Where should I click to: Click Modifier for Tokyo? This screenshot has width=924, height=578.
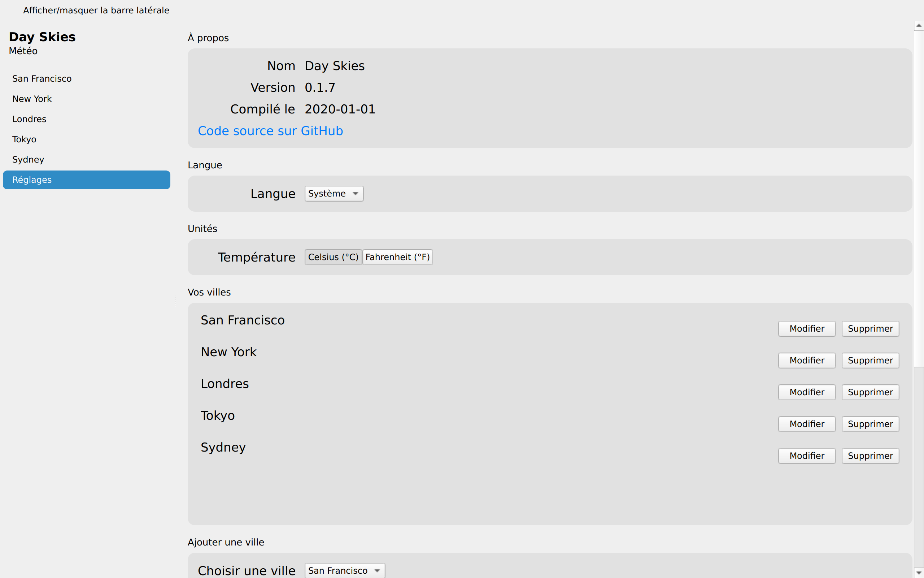click(x=807, y=424)
